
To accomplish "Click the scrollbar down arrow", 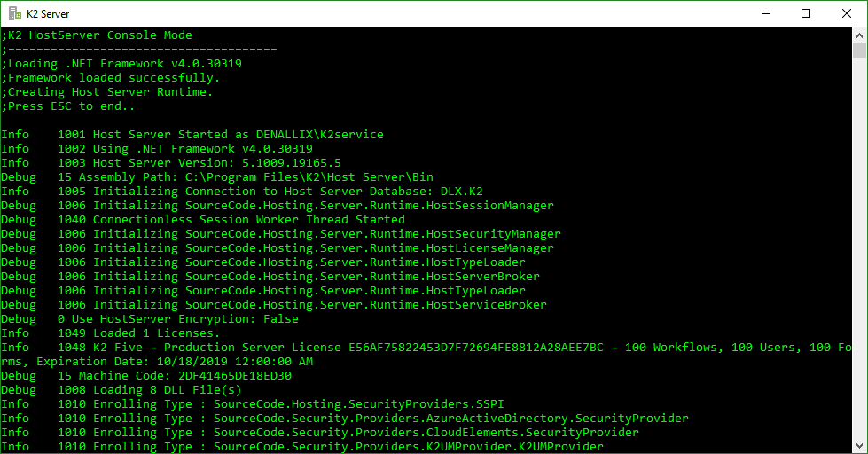I will [x=859, y=446].
